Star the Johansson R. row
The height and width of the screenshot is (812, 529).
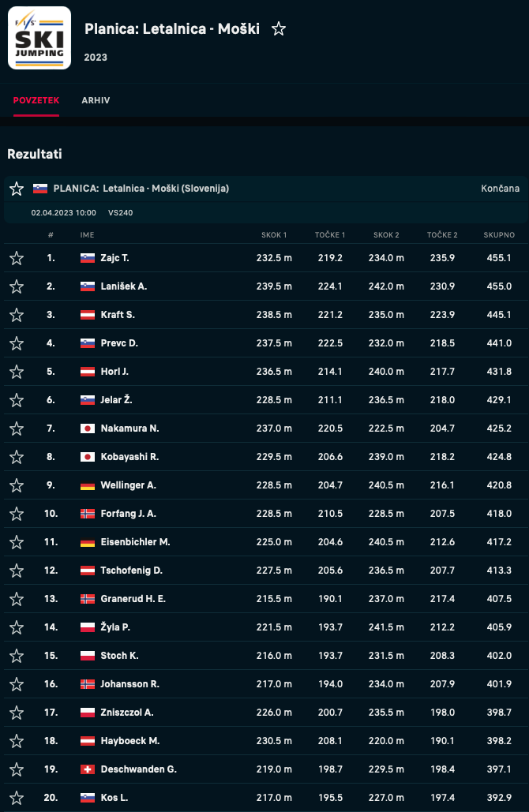(17, 685)
